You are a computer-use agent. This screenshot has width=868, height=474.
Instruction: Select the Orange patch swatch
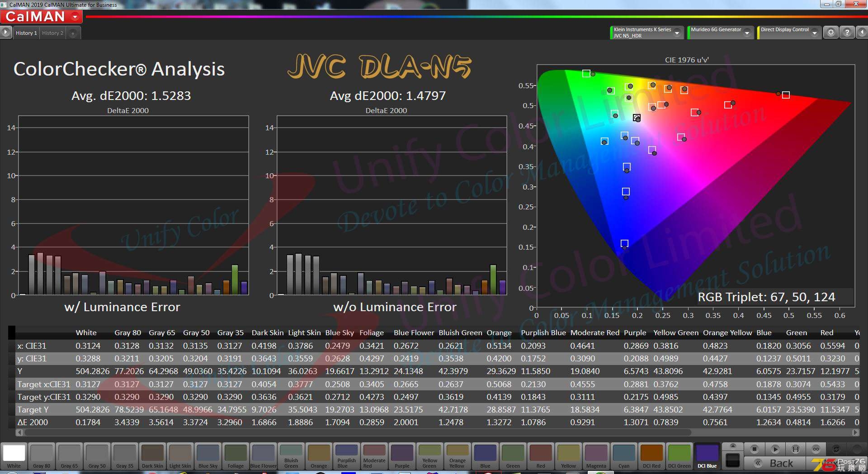pos(319,456)
